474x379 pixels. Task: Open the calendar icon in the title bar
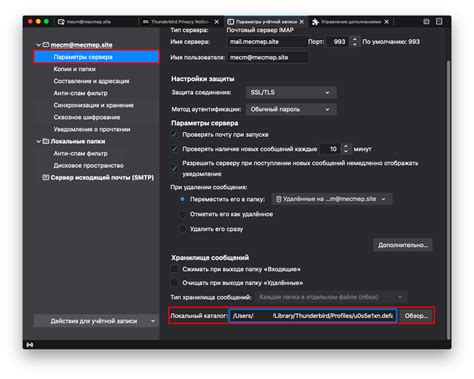point(426,22)
